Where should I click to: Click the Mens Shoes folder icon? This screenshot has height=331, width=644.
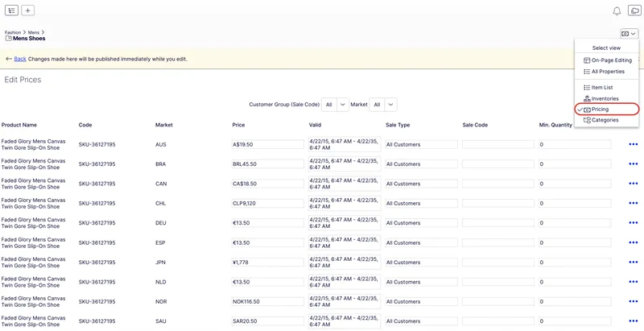click(x=8, y=39)
